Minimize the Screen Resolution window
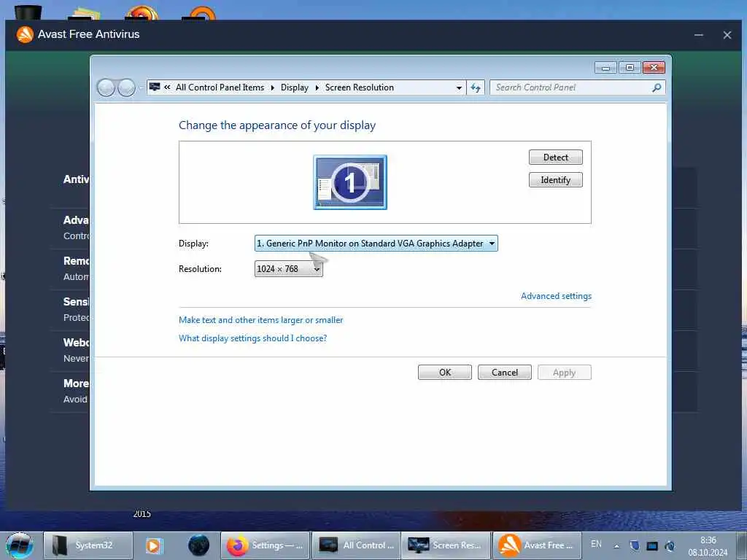747x560 pixels. [x=605, y=68]
